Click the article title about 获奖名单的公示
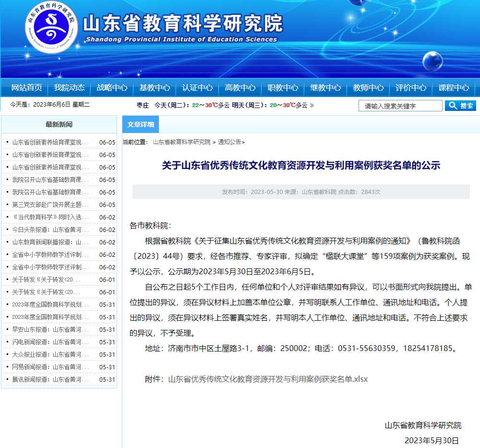The width and height of the screenshot is (480, 448). [x=301, y=165]
